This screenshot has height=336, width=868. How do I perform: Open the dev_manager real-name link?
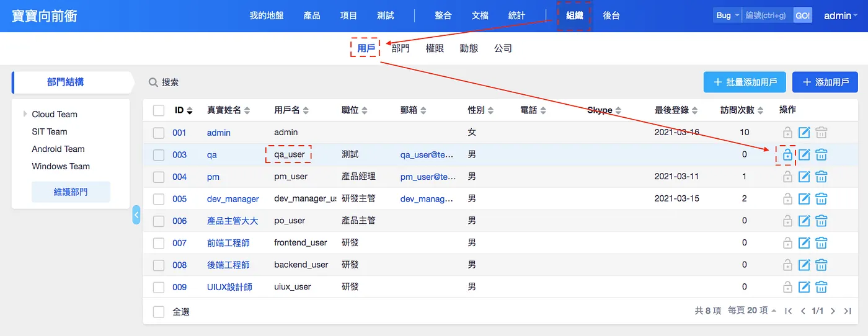coord(233,199)
